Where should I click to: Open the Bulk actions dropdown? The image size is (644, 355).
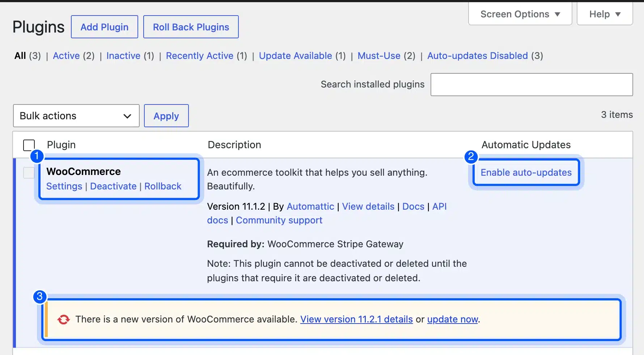click(x=76, y=116)
